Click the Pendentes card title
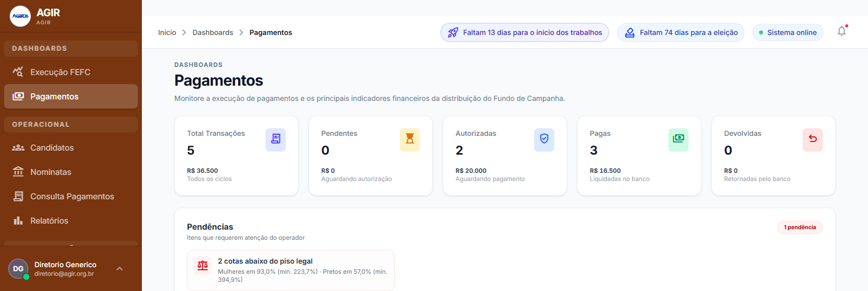Image resolution: width=868 pixels, height=291 pixels. [x=339, y=133]
